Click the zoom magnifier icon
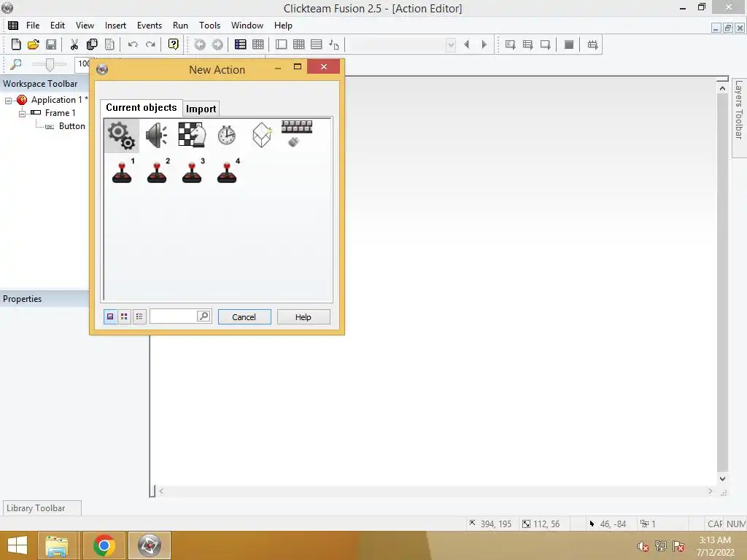Screen dimensions: 747x560 16,64
